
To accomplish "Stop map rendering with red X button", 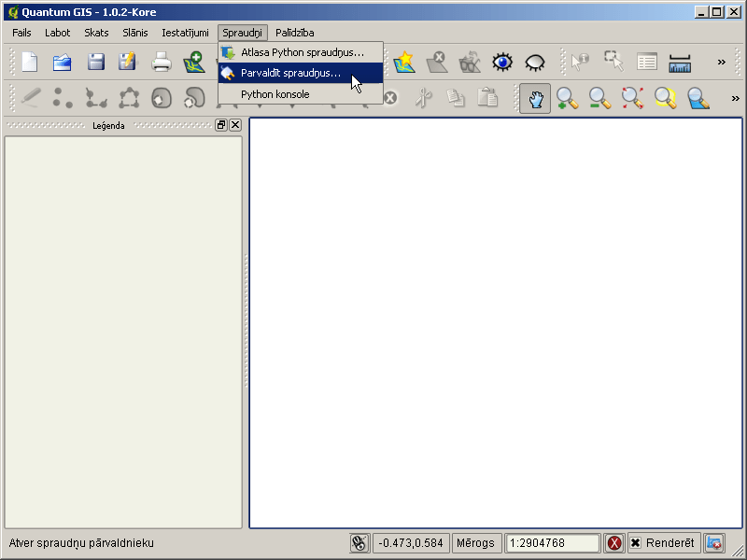I will coord(614,543).
